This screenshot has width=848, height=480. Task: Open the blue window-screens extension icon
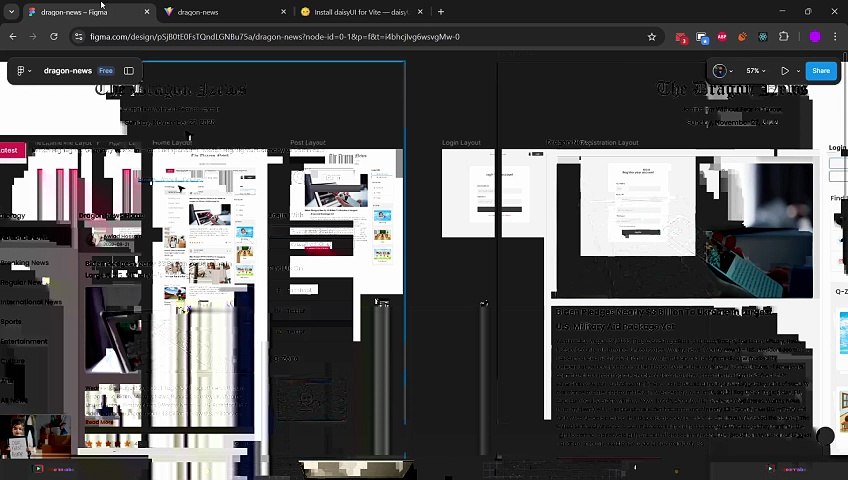[702, 37]
